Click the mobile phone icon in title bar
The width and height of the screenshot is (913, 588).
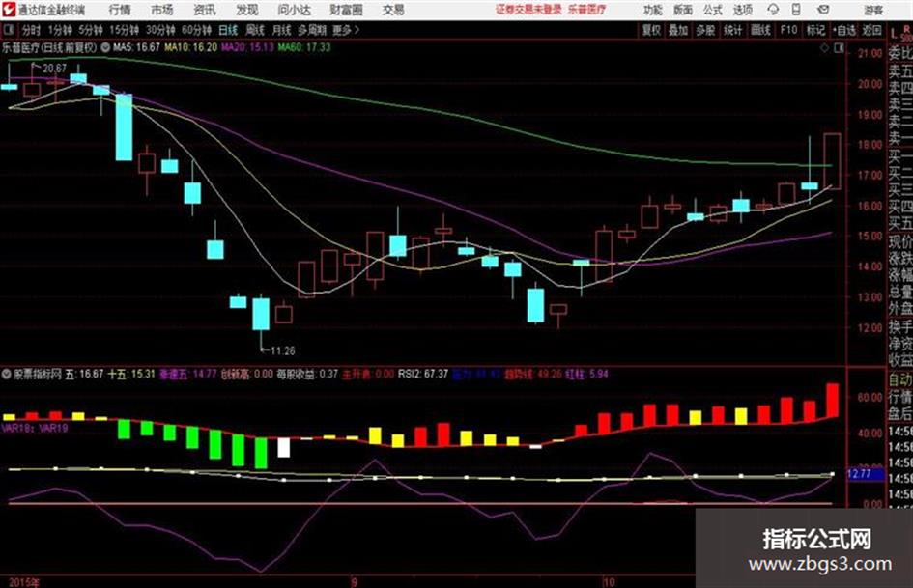click(x=796, y=10)
